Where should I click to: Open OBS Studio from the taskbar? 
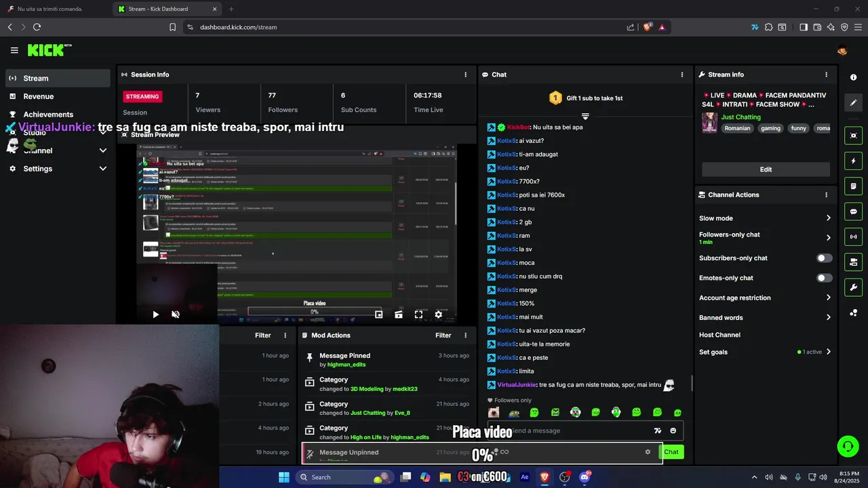tap(564, 477)
